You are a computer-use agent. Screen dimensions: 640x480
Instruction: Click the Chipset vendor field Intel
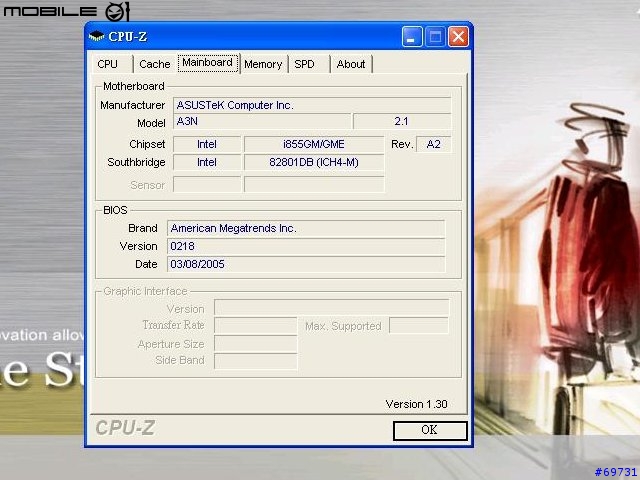(207, 144)
